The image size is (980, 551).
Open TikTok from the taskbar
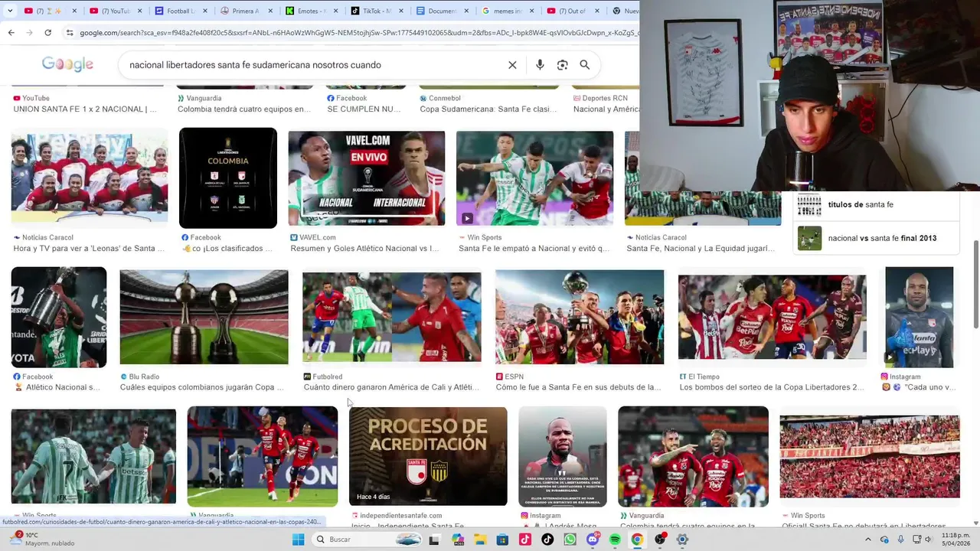(547, 540)
